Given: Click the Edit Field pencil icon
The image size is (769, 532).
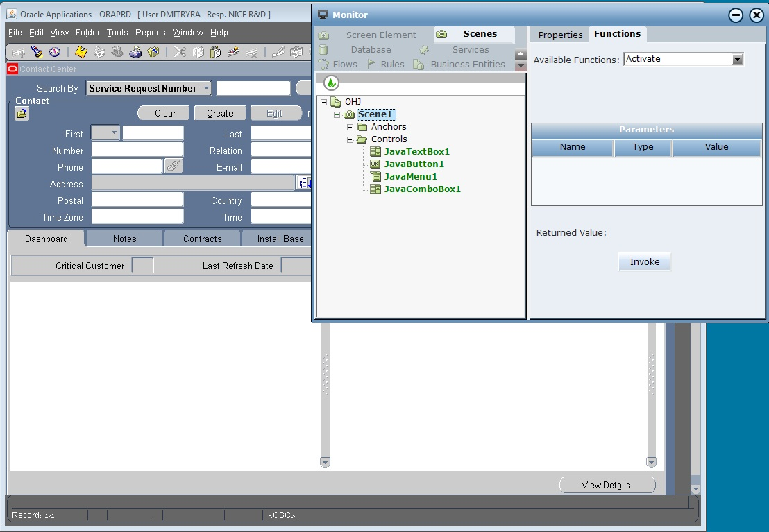Looking at the screenshot, I should 278,51.
